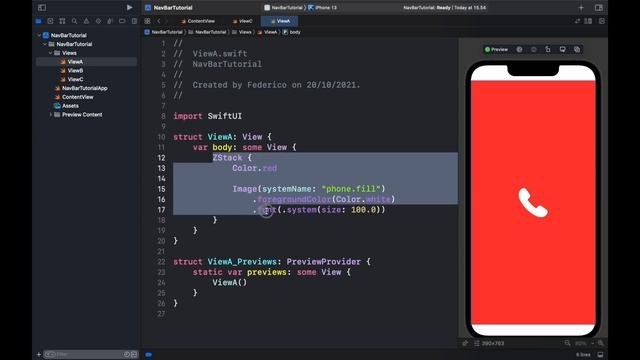This screenshot has height=360, width=640.
Task: Open the Symbol navigator
Action: [x=62, y=21]
